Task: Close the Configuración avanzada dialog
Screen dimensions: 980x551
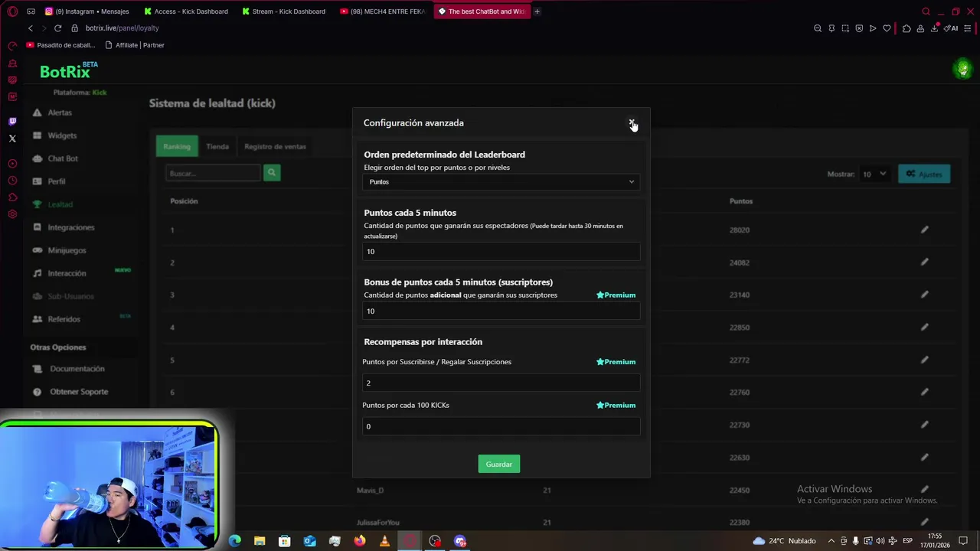Action: 632,122
